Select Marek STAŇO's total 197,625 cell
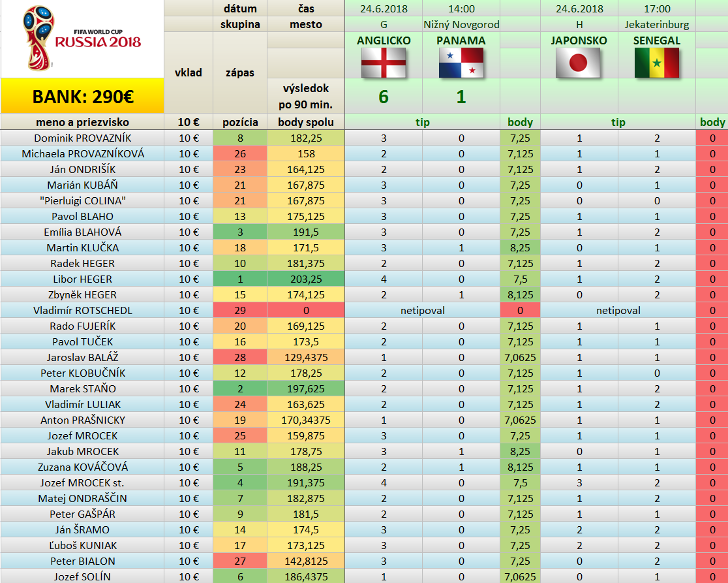 [x=305, y=388]
